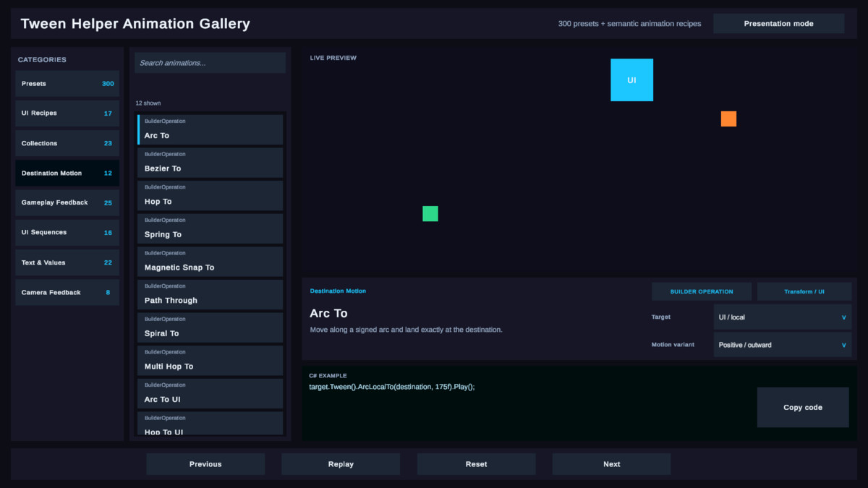Enable Presentation mode
The image size is (868, 488).
[778, 24]
